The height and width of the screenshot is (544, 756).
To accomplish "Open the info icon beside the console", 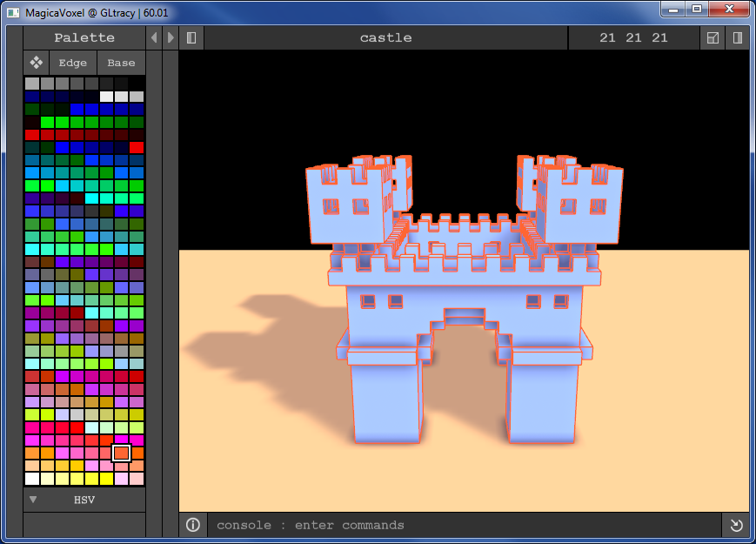I will [x=193, y=525].
